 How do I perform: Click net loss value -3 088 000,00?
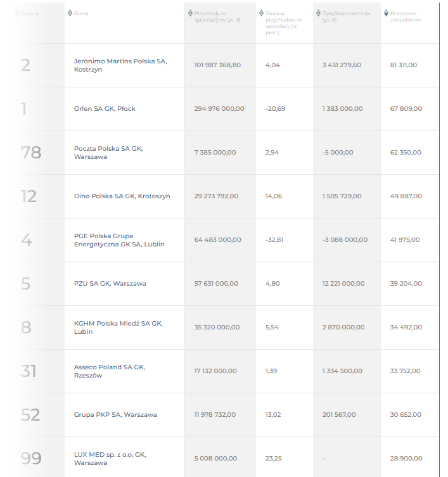(345, 240)
